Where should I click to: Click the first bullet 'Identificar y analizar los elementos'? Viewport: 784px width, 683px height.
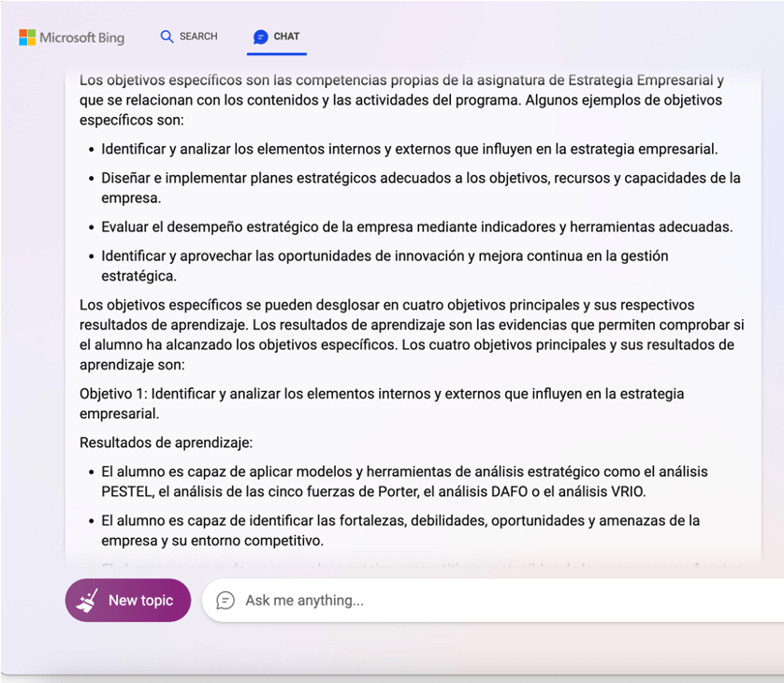click(409, 149)
